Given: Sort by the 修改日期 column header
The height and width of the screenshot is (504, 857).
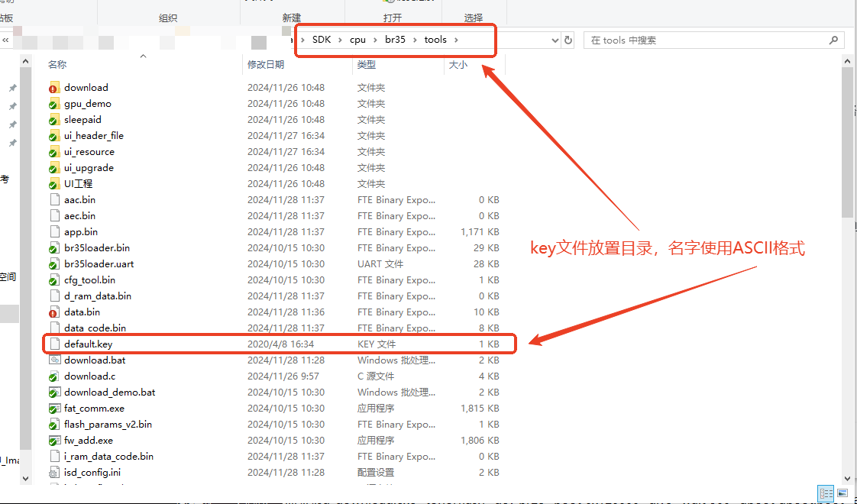Looking at the screenshot, I should [x=266, y=64].
